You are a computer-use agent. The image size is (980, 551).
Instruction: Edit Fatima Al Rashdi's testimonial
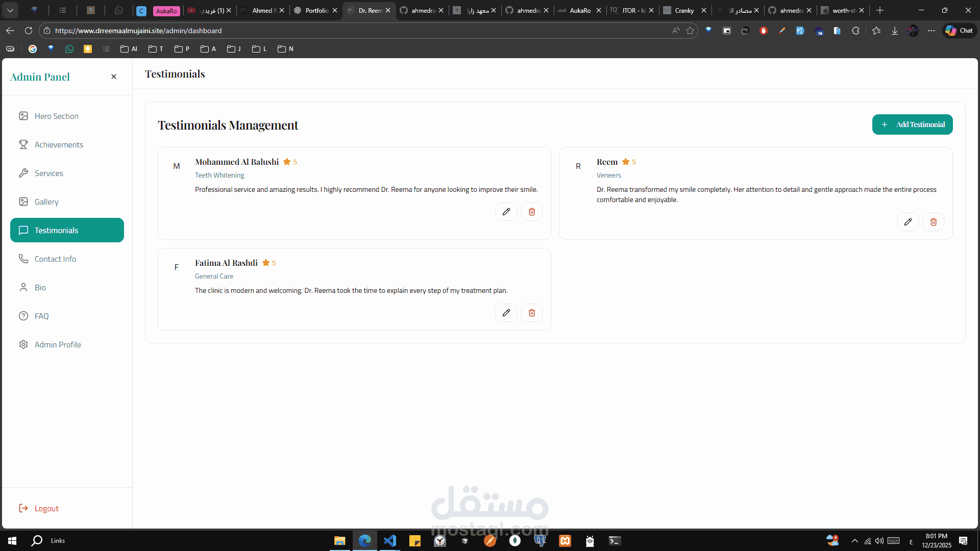506,313
